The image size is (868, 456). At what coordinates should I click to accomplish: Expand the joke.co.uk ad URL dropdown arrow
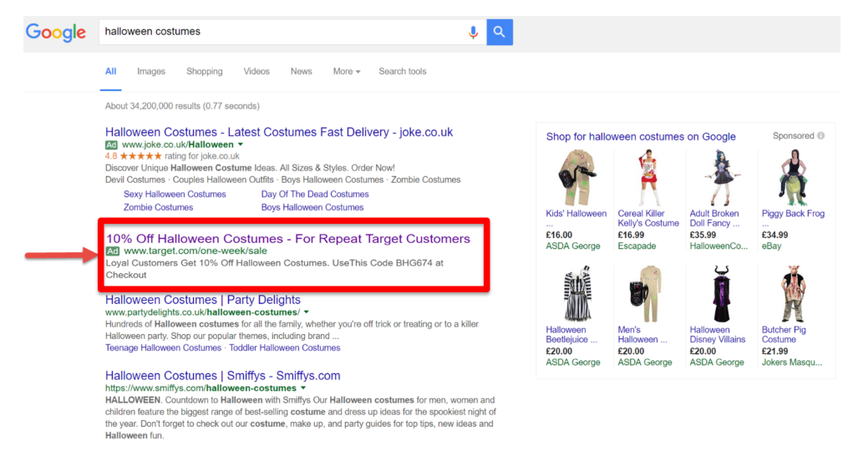click(241, 144)
